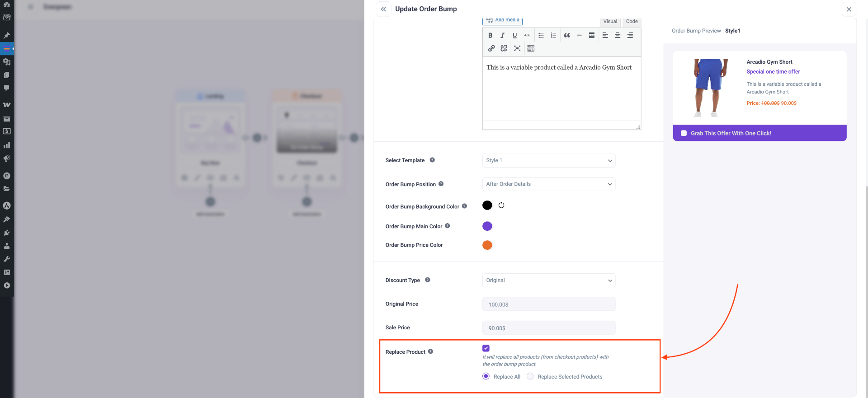Apply strikethrough (ABC) formatting
Image resolution: width=868 pixels, height=398 pixels.
coord(527,35)
